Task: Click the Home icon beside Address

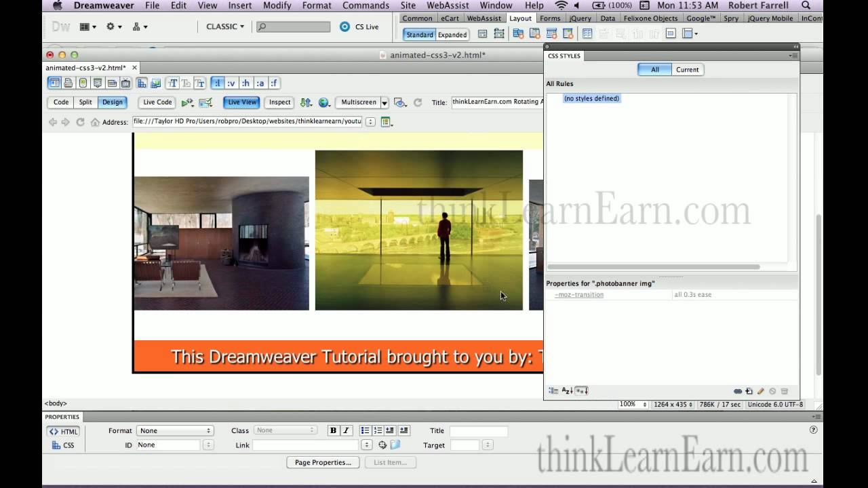Action: [x=95, y=122]
